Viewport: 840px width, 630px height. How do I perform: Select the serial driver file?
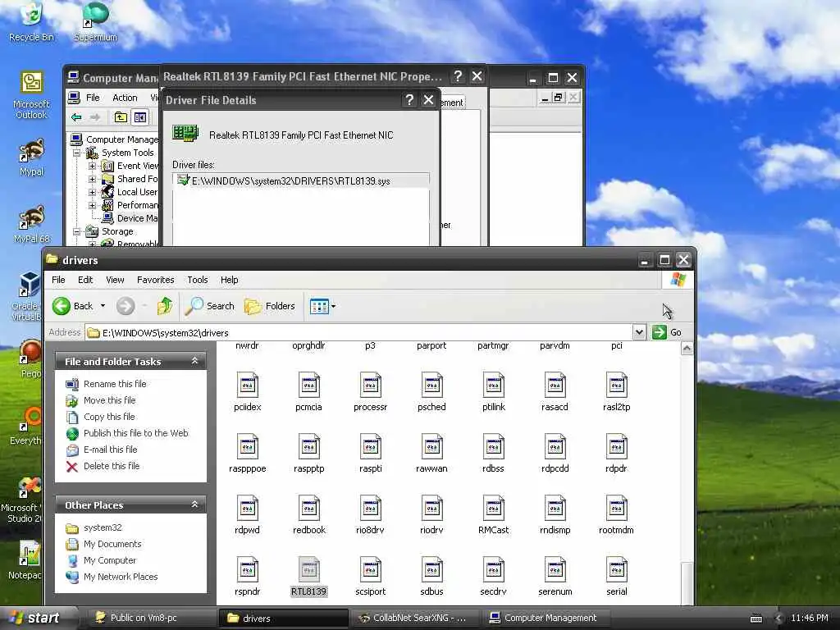pyautogui.click(x=617, y=577)
